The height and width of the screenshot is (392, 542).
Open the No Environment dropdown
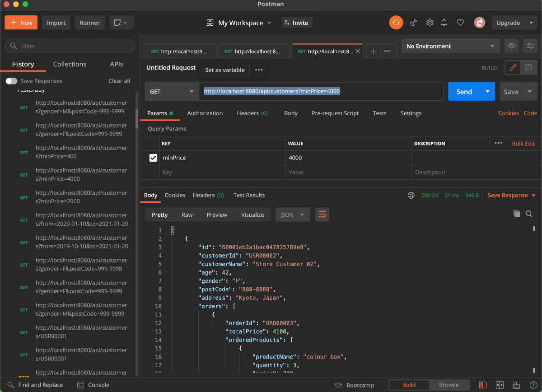tap(451, 46)
